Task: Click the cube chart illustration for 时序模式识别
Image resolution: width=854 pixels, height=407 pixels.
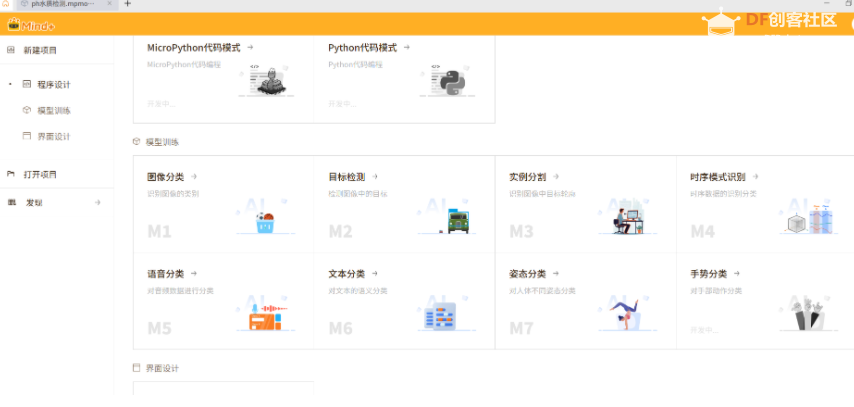Action: point(809,220)
